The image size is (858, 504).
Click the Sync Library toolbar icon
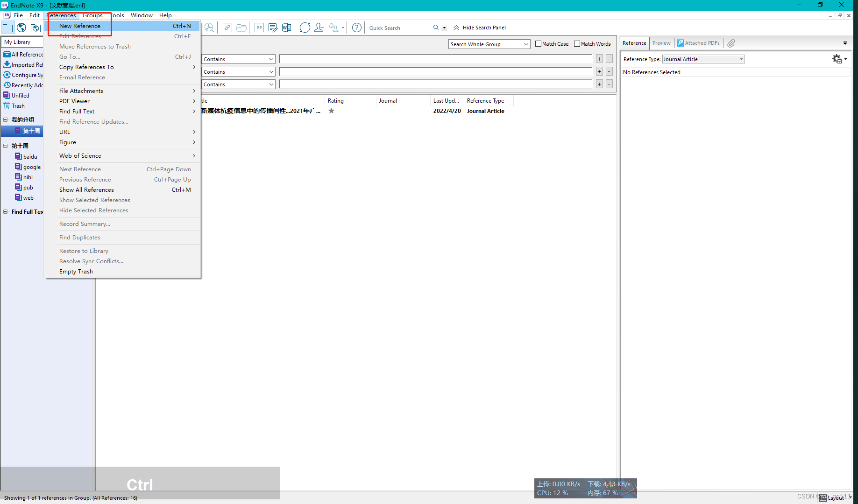click(305, 28)
